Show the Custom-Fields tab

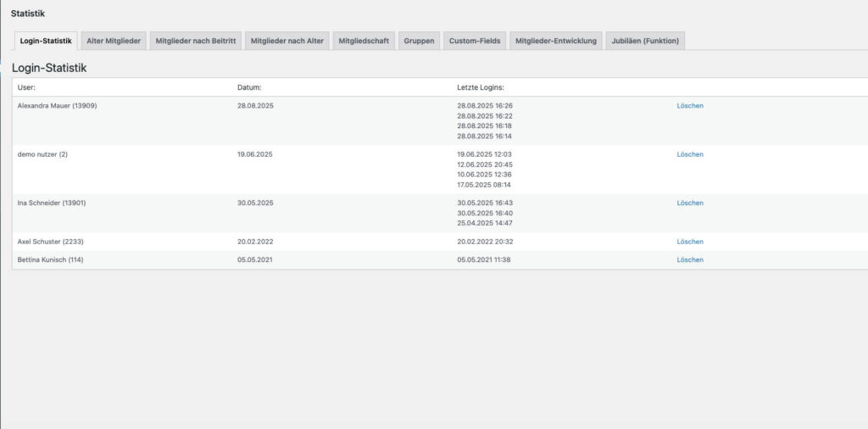tap(475, 41)
